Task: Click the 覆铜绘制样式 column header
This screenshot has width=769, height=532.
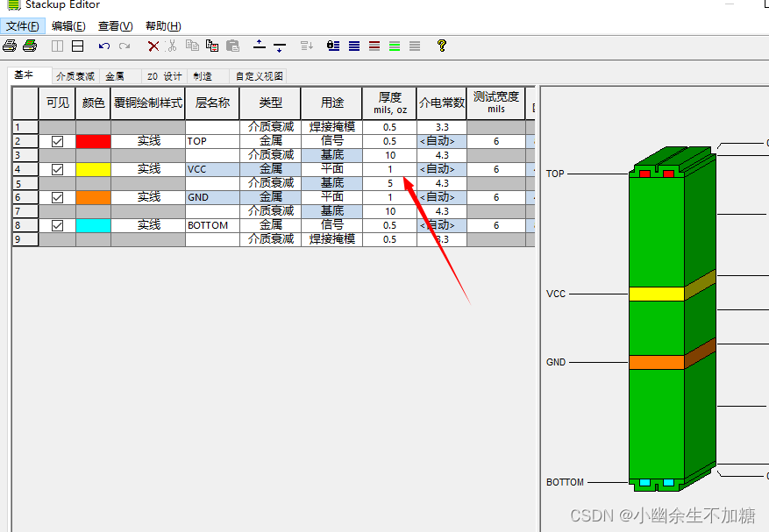Action: (x=148, y=103)
